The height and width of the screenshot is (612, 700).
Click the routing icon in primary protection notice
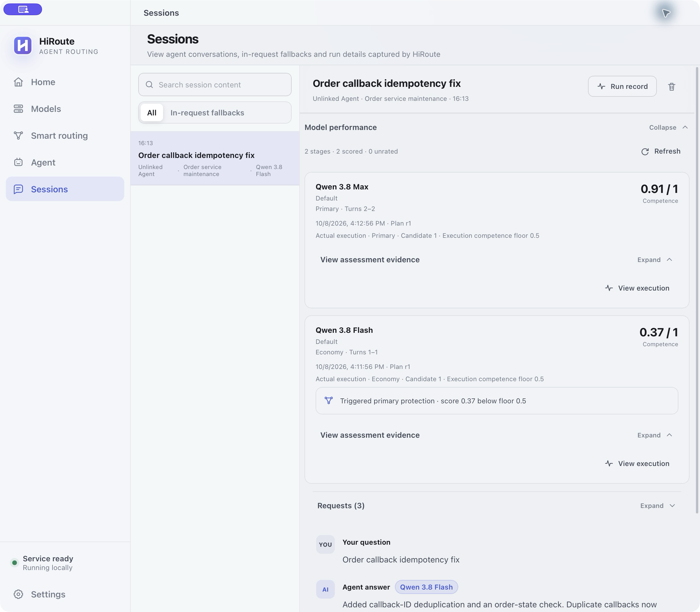328,401
